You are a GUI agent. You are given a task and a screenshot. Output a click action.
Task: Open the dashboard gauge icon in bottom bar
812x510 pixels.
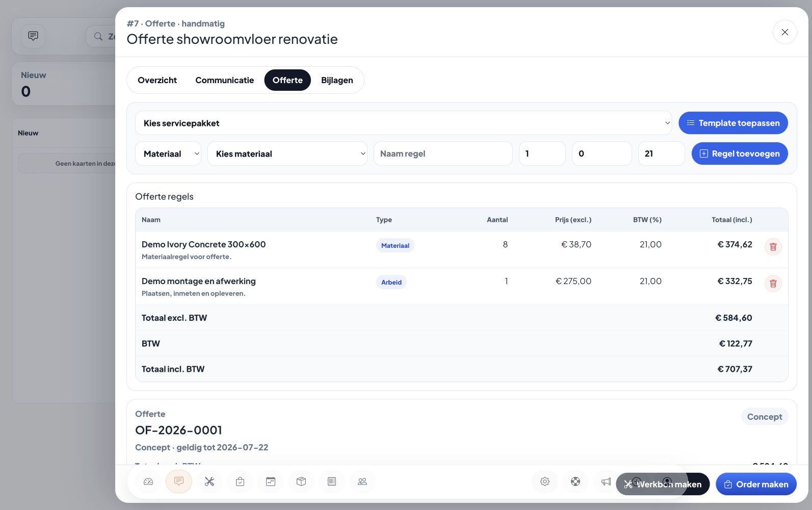[148, 481]
